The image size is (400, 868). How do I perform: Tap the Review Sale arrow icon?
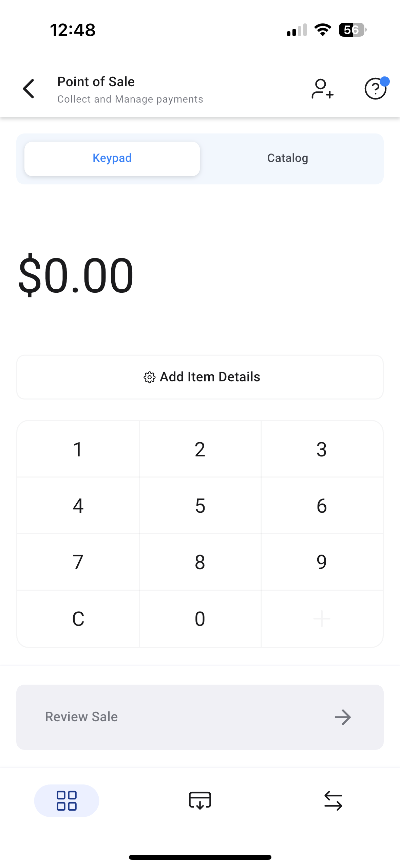click(343, 717)
